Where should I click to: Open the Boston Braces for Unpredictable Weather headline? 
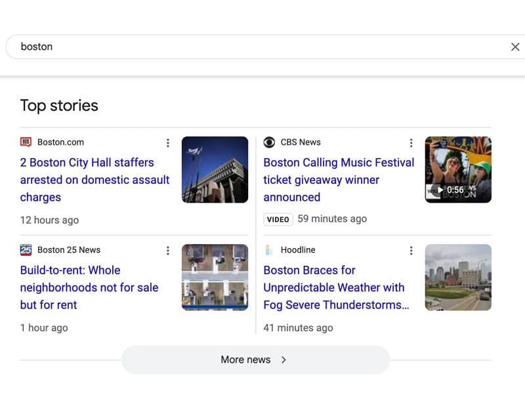tap(336, 287)
